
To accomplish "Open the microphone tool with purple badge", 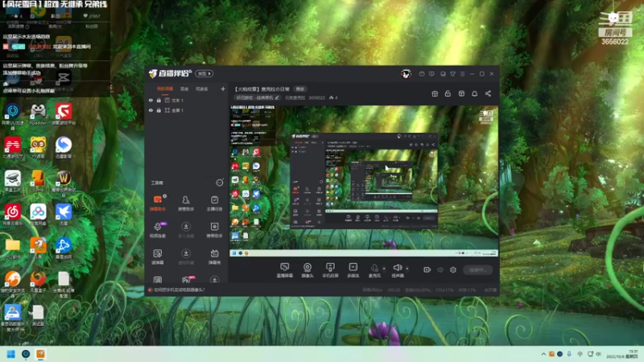I will pos(158,230).
